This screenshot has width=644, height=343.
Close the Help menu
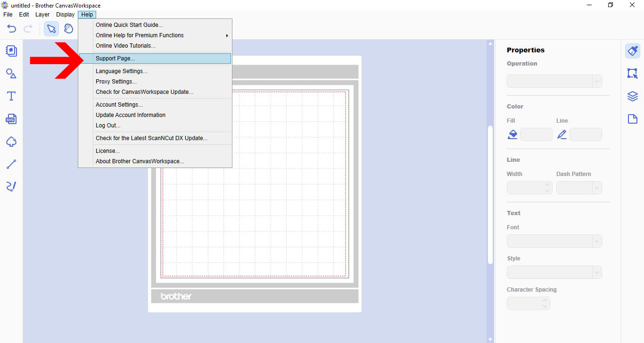click(x=87, y=15)
